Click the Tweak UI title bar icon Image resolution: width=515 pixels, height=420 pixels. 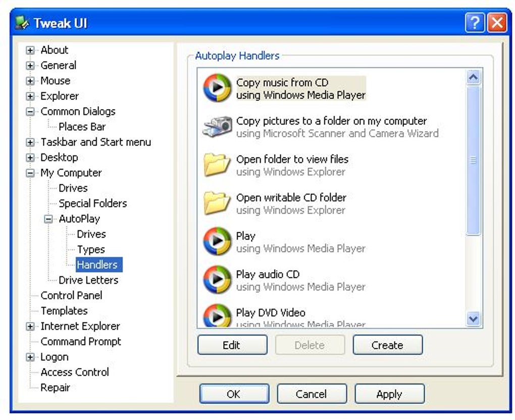pyautogui.click(x=22, y=23)
